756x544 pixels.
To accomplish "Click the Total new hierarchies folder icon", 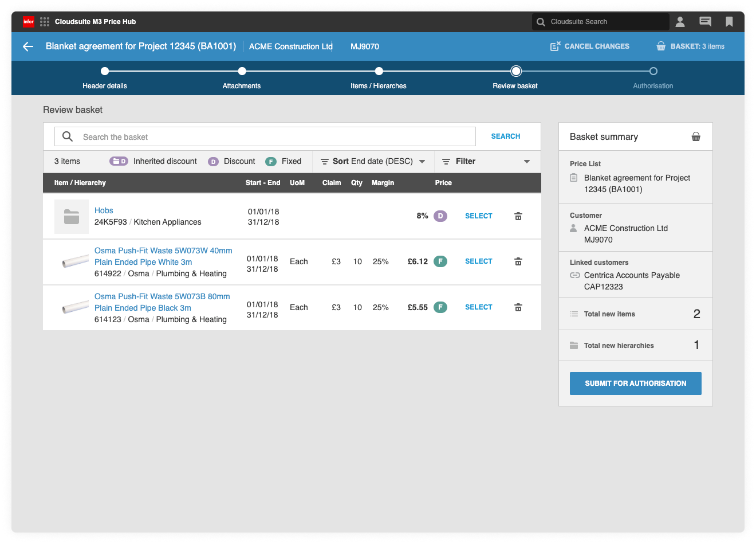I will pos(574,346).
